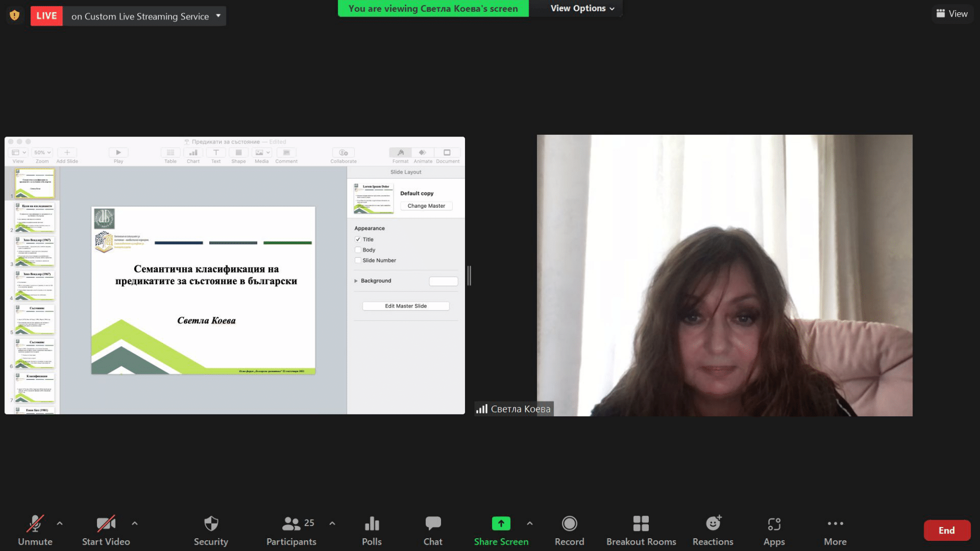Expand the Background disclosure triangle

click(x=356, y=281)
